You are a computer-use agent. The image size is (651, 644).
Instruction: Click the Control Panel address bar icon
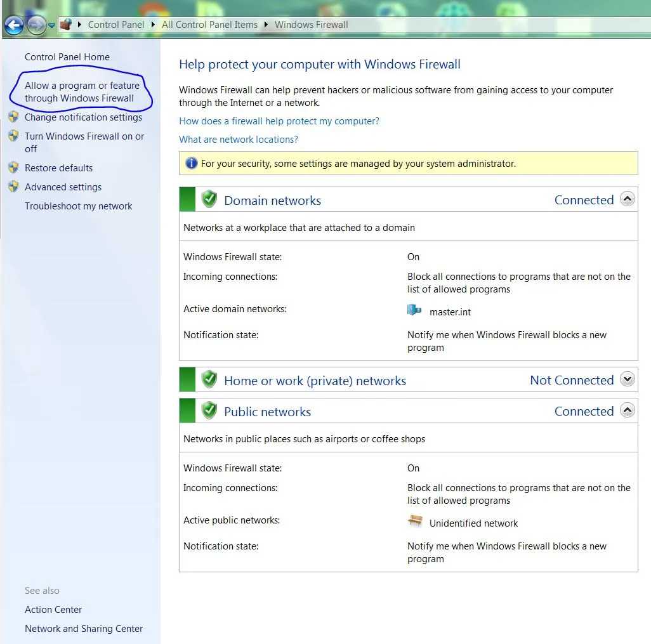coord(65,25)
